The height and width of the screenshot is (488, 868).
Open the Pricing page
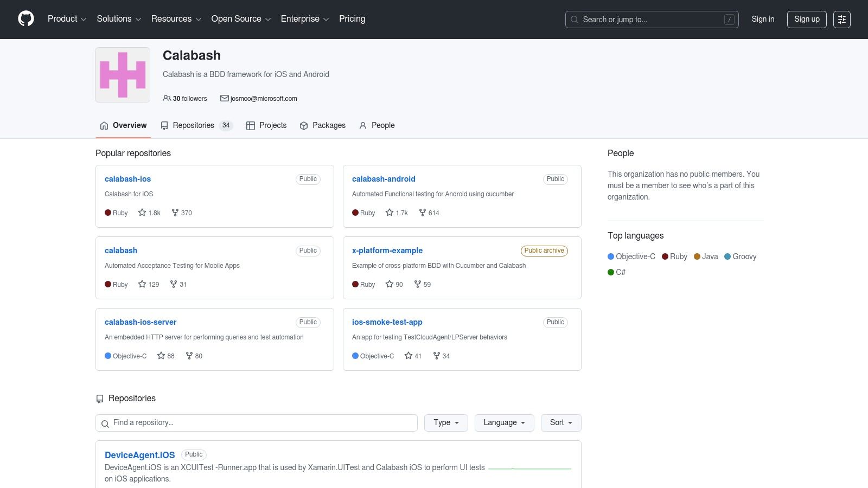(x=352, y=19)
